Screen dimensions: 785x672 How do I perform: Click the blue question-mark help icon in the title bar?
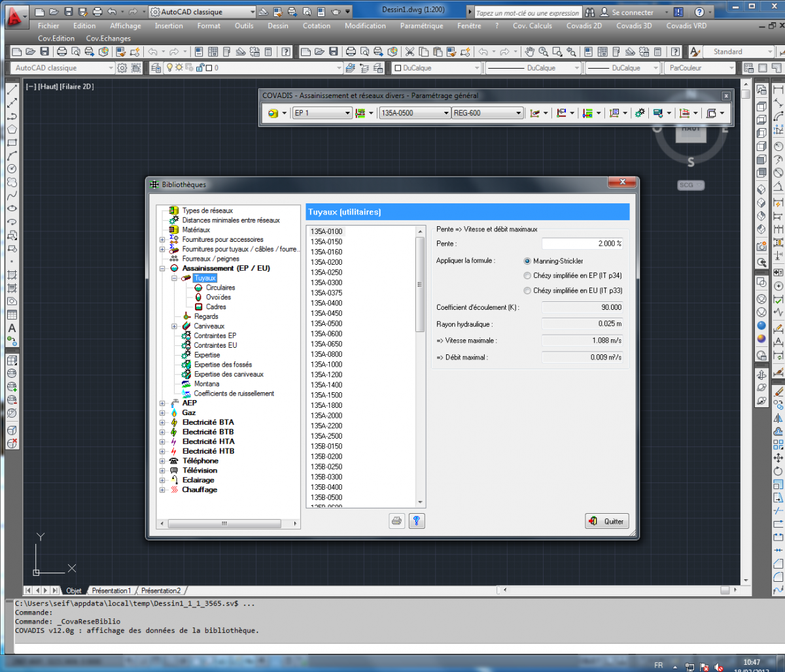[699, 12]
